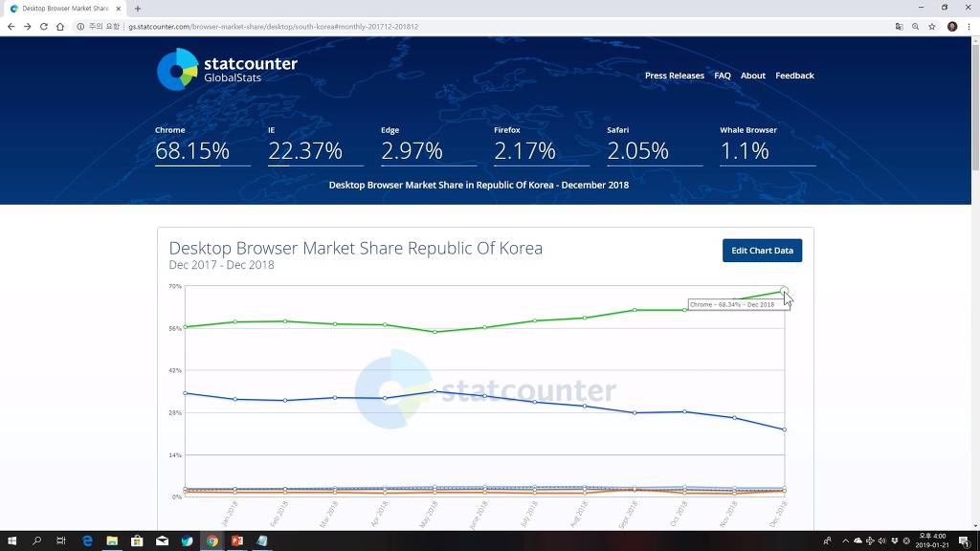
Task: Click the translate page icon in address bar
Action: (899, 27)
